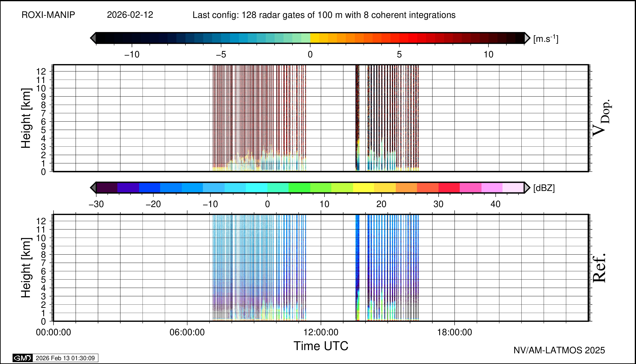Click the yellow zero-velocity color swatch

[314, 38]
